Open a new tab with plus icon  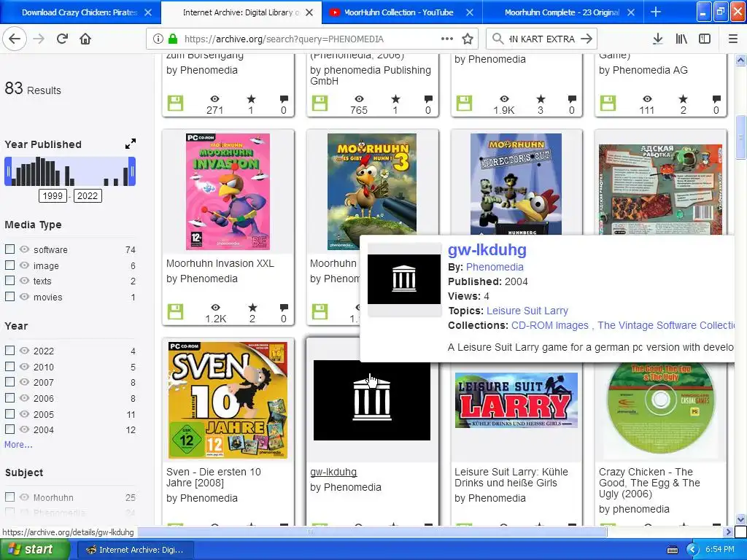[656, 12]
